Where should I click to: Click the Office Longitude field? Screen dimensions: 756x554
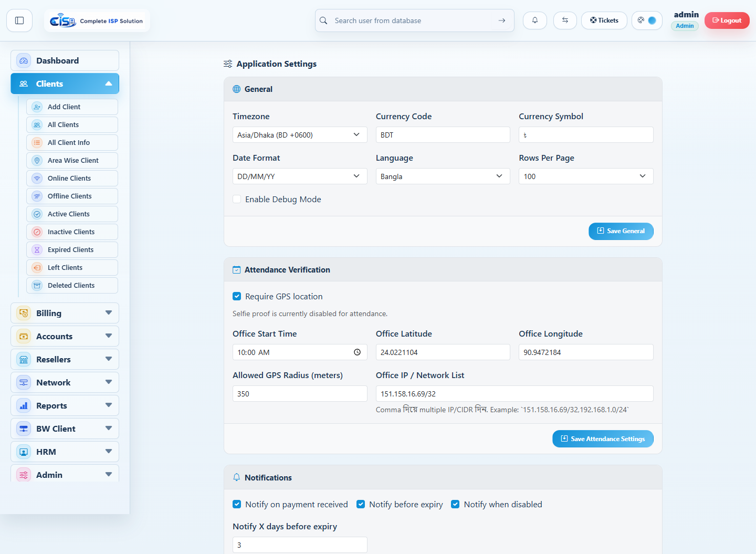click(x=586, y=352)
